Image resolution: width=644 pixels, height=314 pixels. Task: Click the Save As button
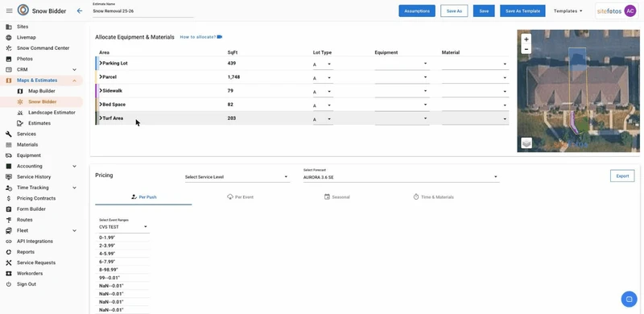tap(454, 11)
